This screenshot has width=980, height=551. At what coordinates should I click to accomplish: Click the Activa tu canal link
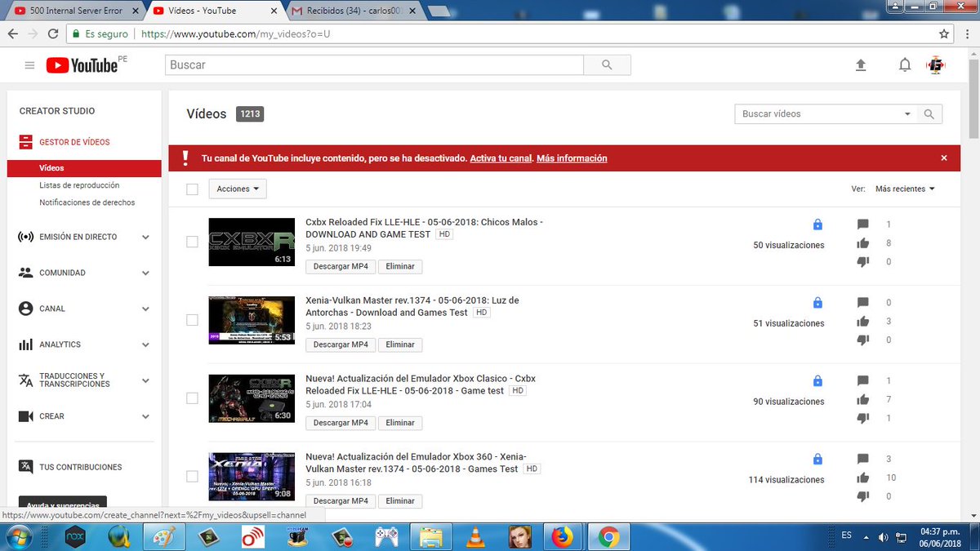(501, 158)
